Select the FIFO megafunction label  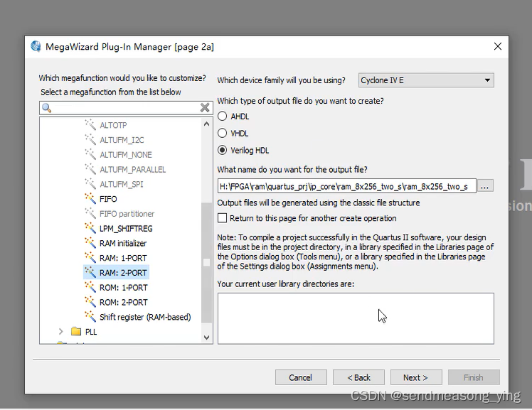point(108,199)
